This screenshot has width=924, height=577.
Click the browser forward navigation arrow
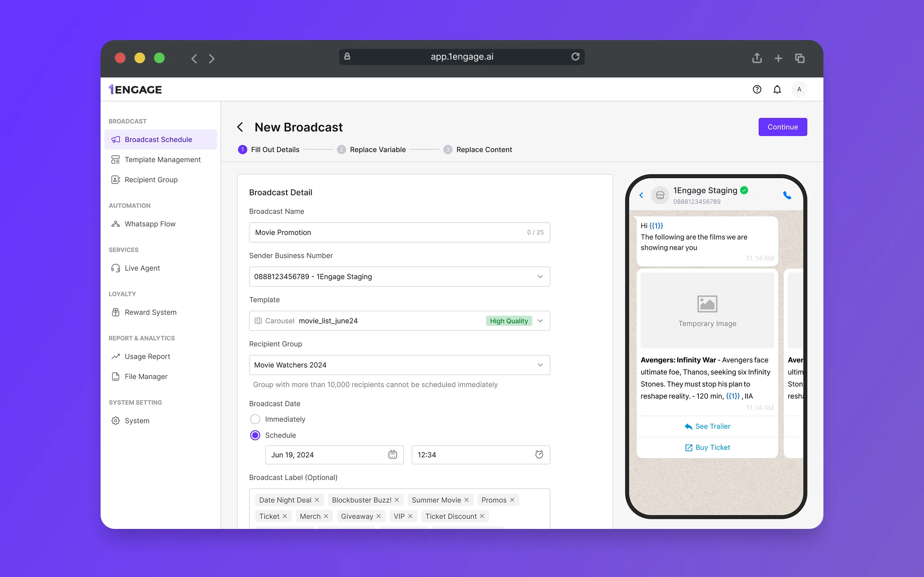pyautogui.click(x=212, y=59)
